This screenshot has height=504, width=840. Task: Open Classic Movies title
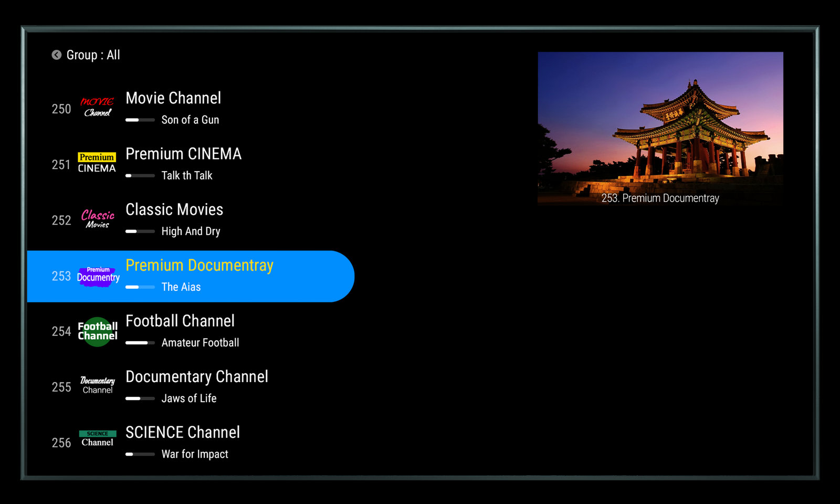[174, 209]
